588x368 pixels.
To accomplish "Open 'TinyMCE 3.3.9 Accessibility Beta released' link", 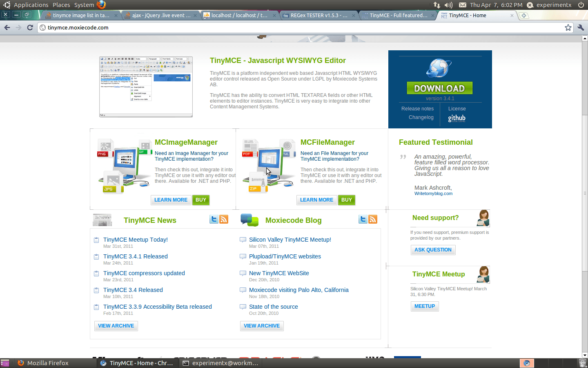I will pos(158,307).
